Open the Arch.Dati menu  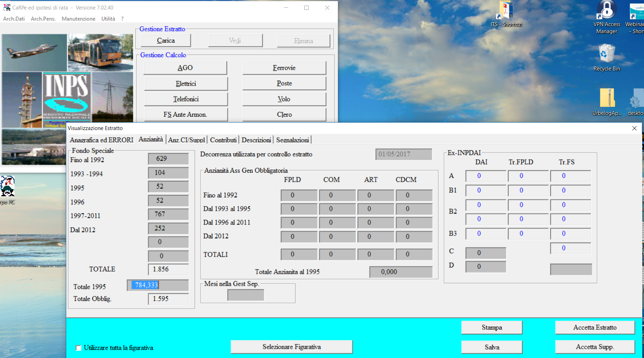14,19
